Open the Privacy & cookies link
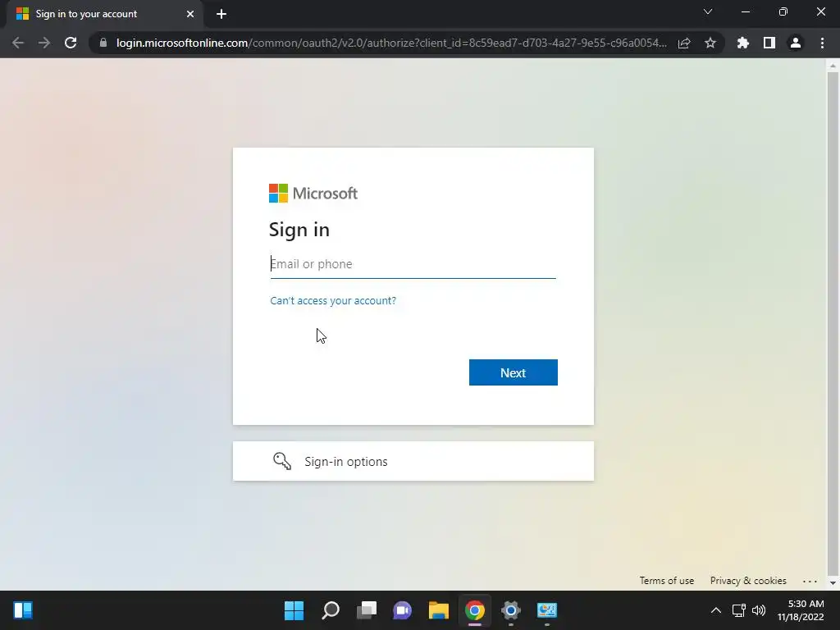Screen dimensions: 840x630 click(748, 581)
